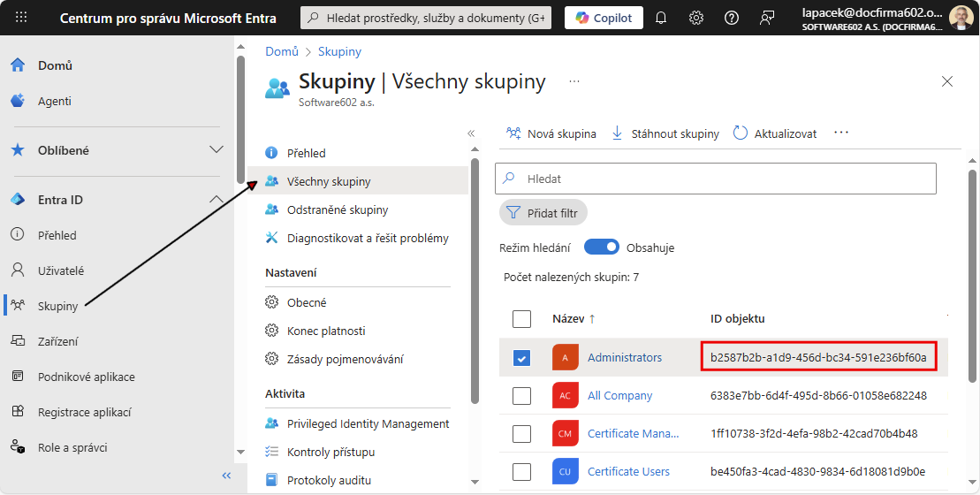Open Přehled in the groups menu
Screen dimensions: 980x495
358,153
